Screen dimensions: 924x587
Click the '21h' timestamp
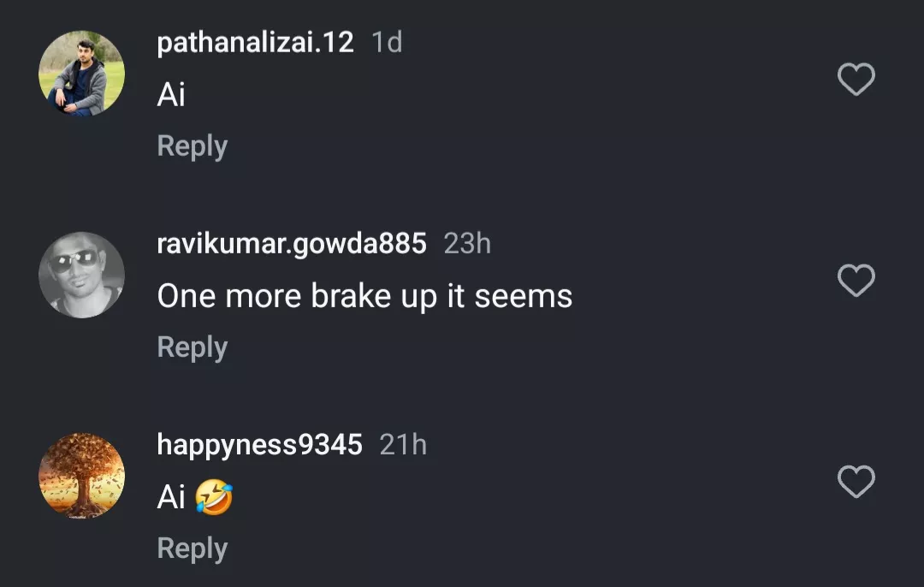(403, 445)
